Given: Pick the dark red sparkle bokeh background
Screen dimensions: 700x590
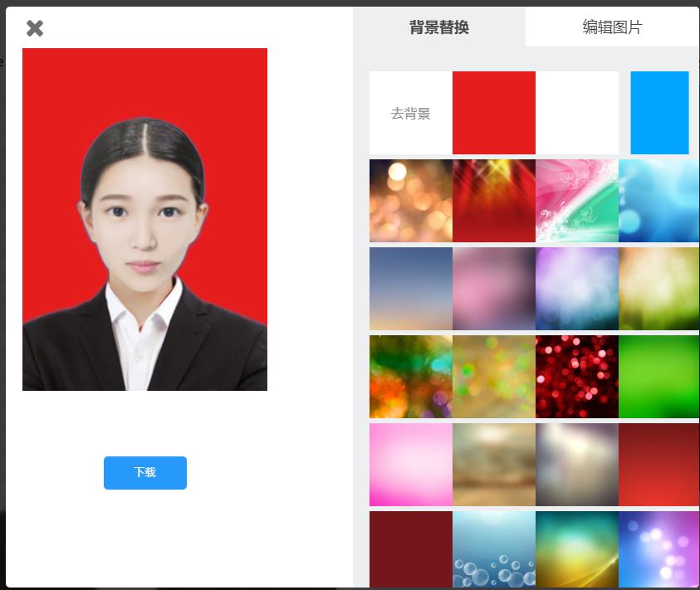Looking at the screenshot, I should click(577, 377).
